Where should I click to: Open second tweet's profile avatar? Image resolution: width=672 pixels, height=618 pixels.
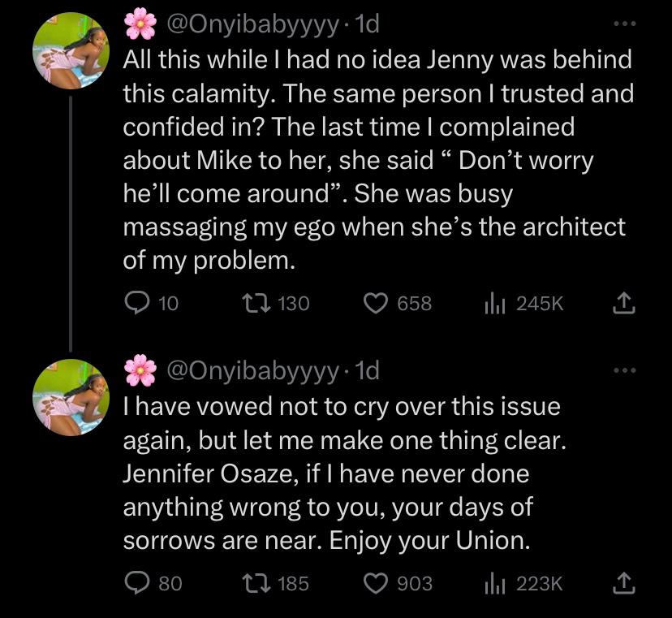[x=71, y=397]
